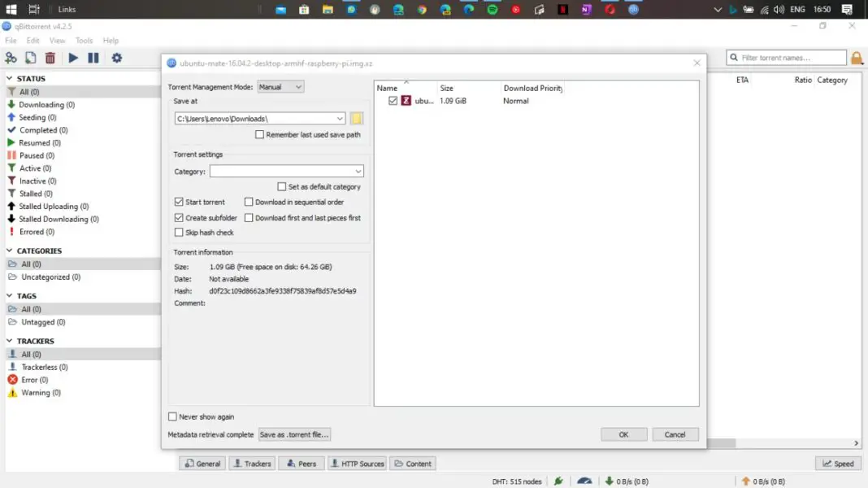The height and width of the screenshot is (488, 868).
Task: Switch to the Trackers tab
Action: tap(252, 464)
